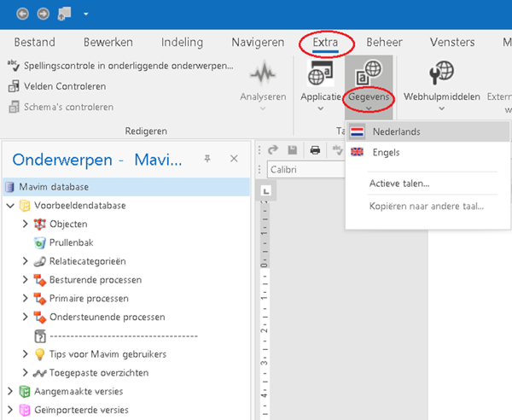Click the Webhulpmiddelen globe icon
Screen dimensions: 512x420
coord(440,73)
